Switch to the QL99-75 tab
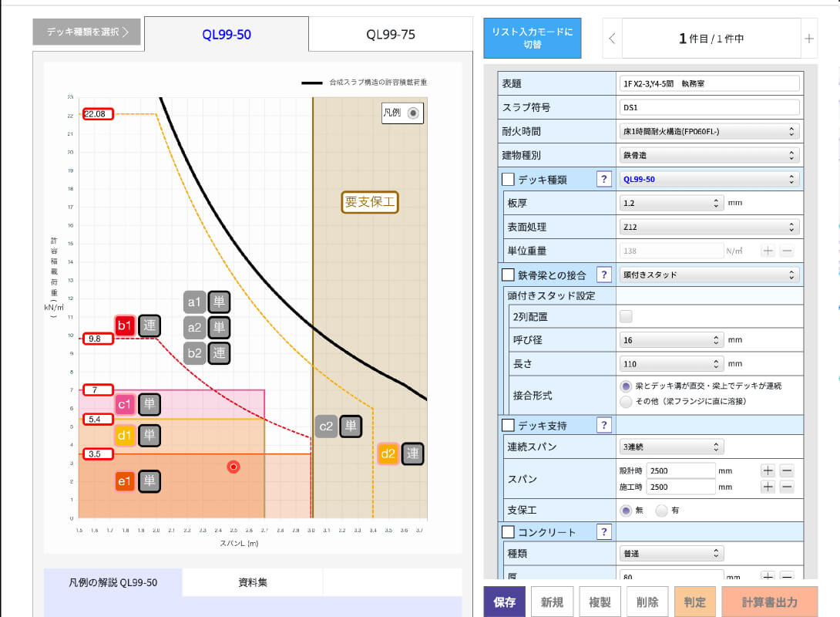Viewport: 840px width, 617px height. click(x=391, y=35)
